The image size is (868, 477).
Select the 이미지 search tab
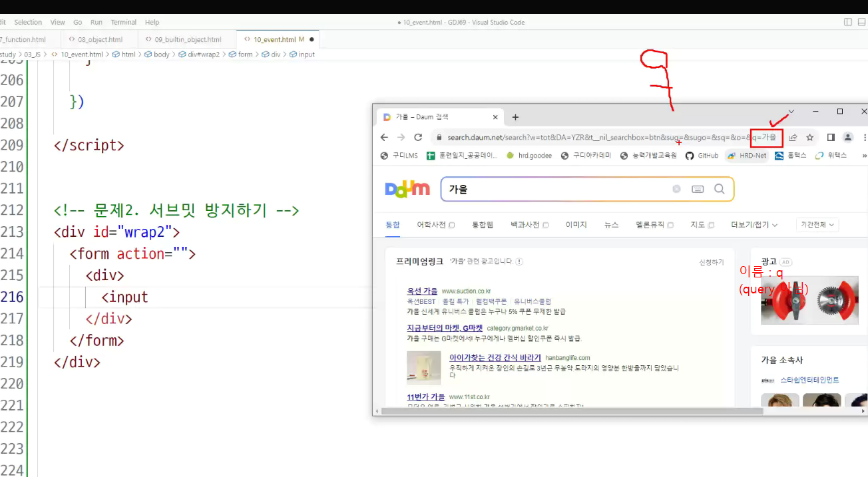(x=576, y=225)
